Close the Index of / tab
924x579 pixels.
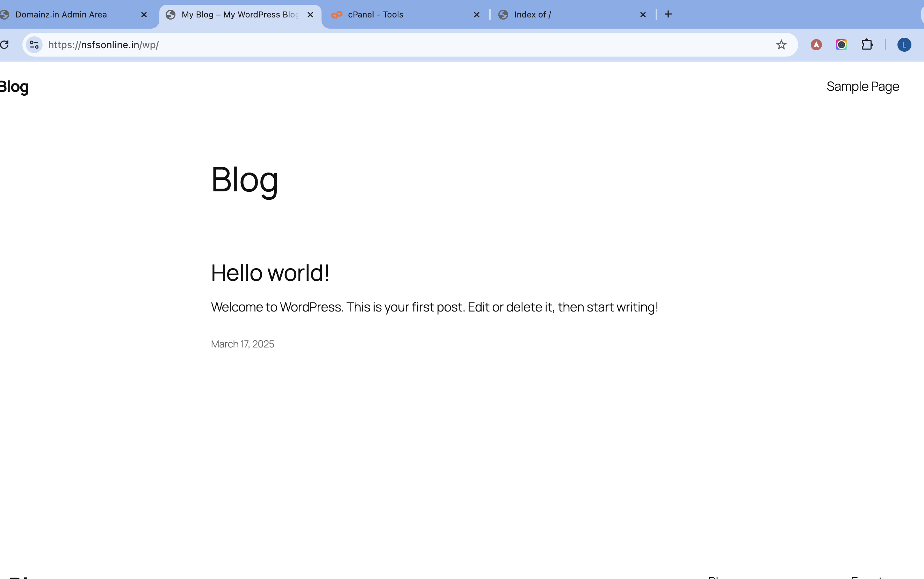pos(643,15)
